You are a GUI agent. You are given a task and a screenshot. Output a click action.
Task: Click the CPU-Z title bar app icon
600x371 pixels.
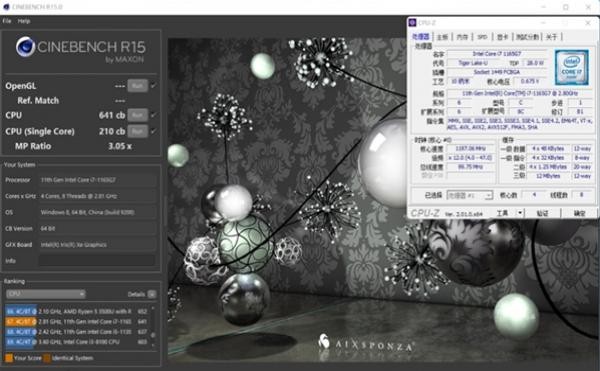point(412,23)
